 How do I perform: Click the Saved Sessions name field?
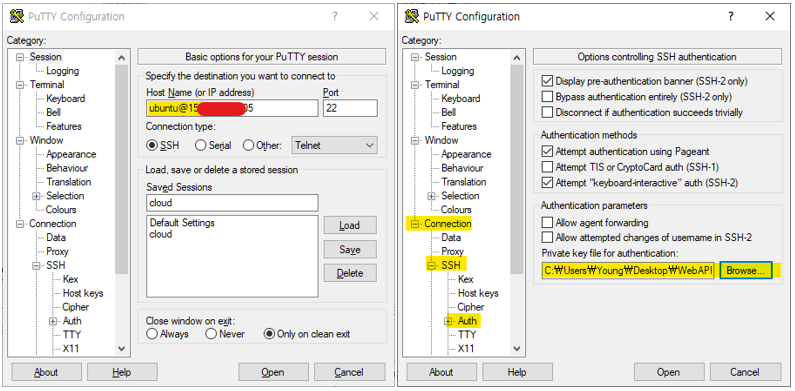232,203
